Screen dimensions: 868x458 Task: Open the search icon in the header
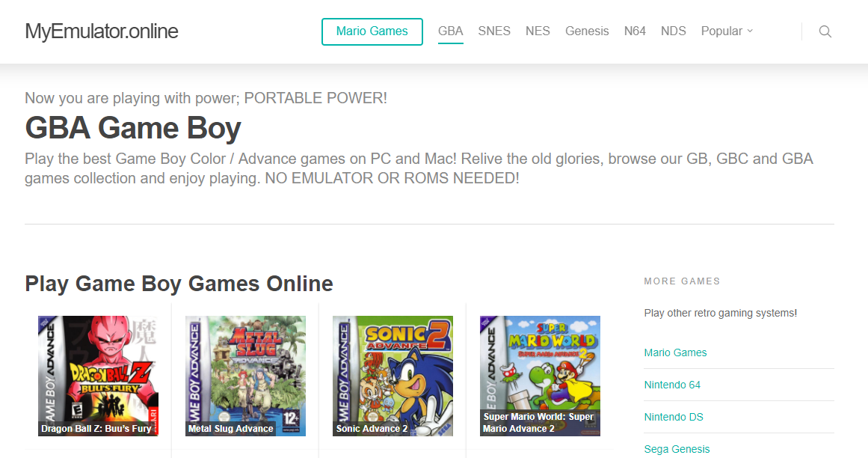[825, 31]
